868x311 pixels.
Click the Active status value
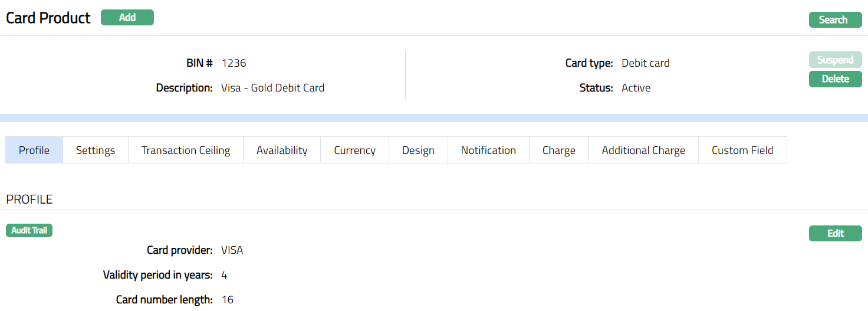(x=636, y=88)
